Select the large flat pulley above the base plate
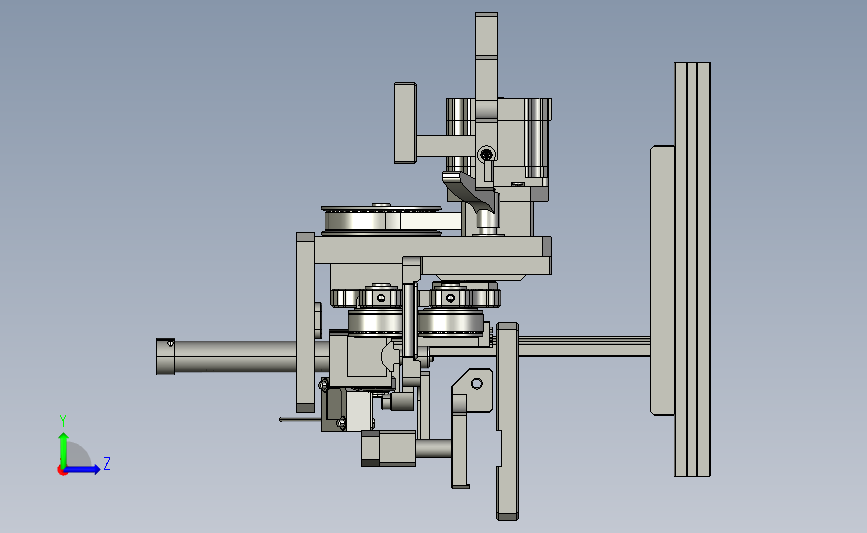Screen dimensions: 867x533 point(382,220)
